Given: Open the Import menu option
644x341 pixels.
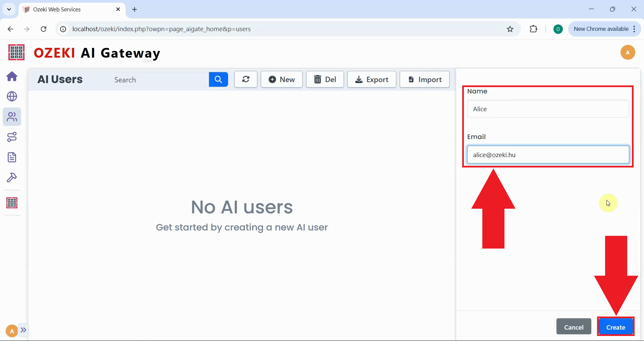Looking at the screenshot, I should 425,79.
